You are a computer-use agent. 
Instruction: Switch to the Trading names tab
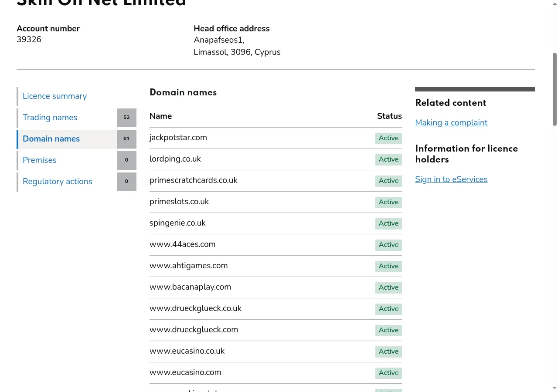(x=50, y=118)
